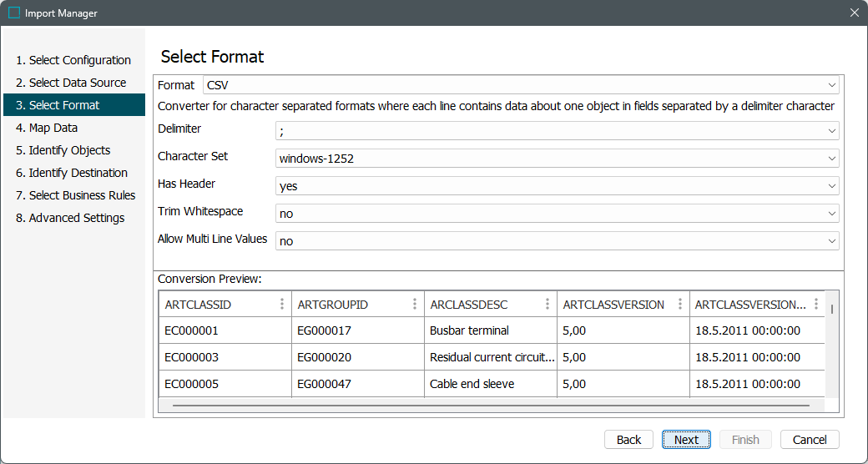Open Allow Multi Line Values dropdown
The height and width of the screenshot is (464, 868).
557,241
